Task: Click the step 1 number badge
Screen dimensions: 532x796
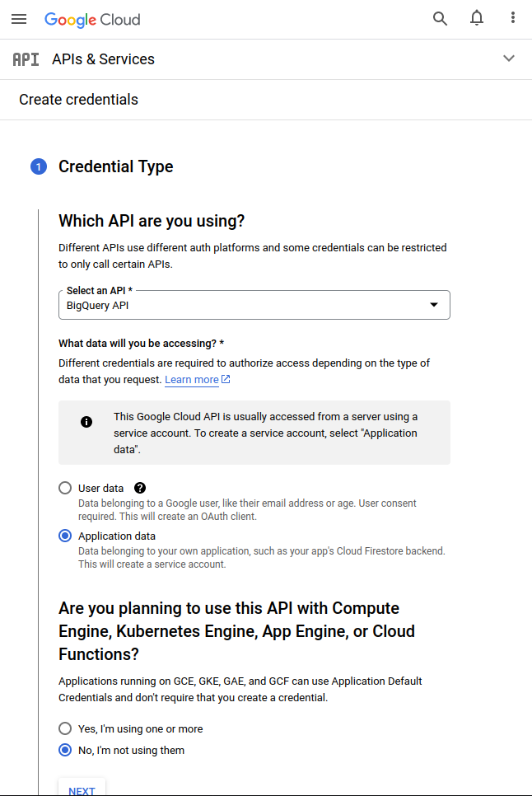Action: (39, 167)
